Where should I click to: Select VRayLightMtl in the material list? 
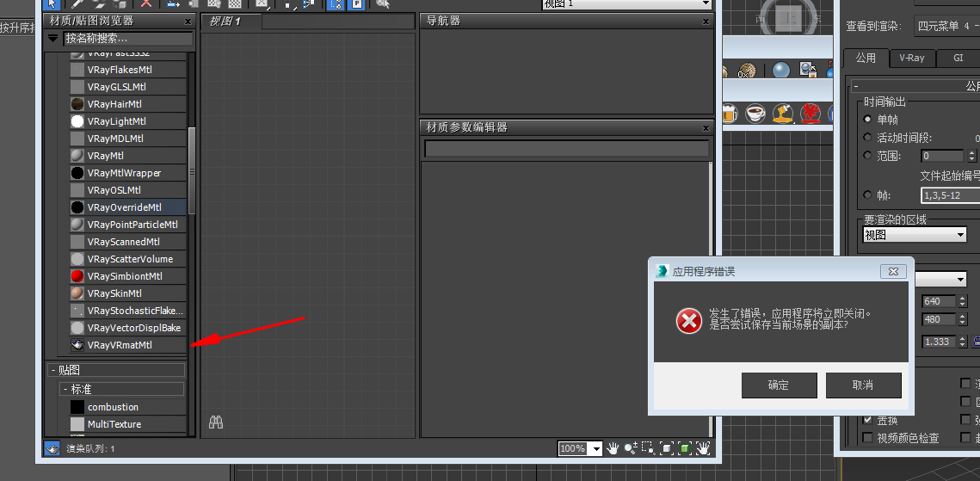pos(127,121)
